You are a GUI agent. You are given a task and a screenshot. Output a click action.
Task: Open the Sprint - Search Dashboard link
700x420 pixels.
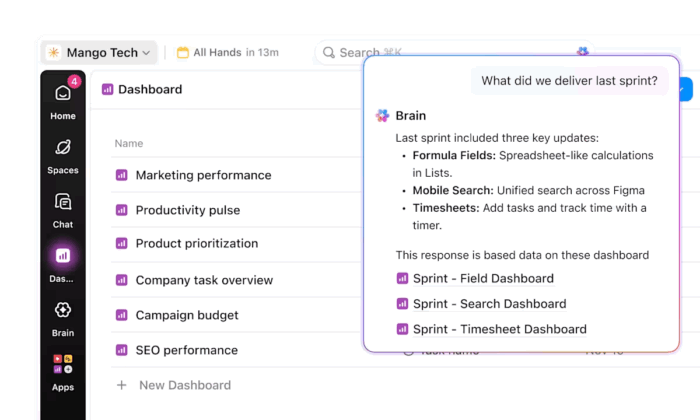coord(489,304)
